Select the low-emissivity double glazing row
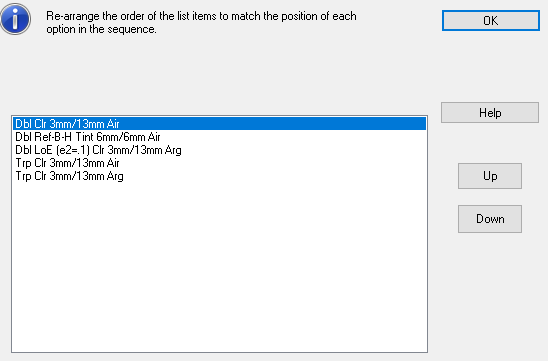Screen dimensions: 548x361 [219, 150]
